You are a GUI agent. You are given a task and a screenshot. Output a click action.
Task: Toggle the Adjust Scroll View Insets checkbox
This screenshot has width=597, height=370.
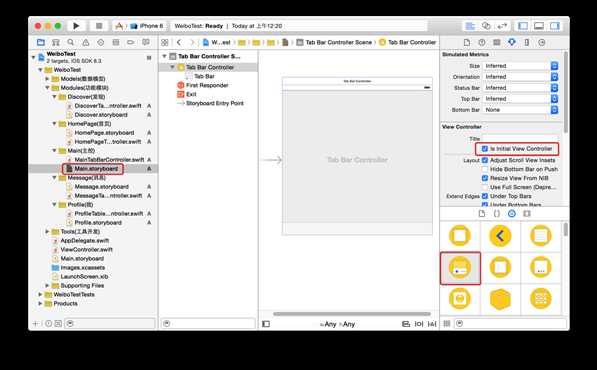[x=485, y=160]
